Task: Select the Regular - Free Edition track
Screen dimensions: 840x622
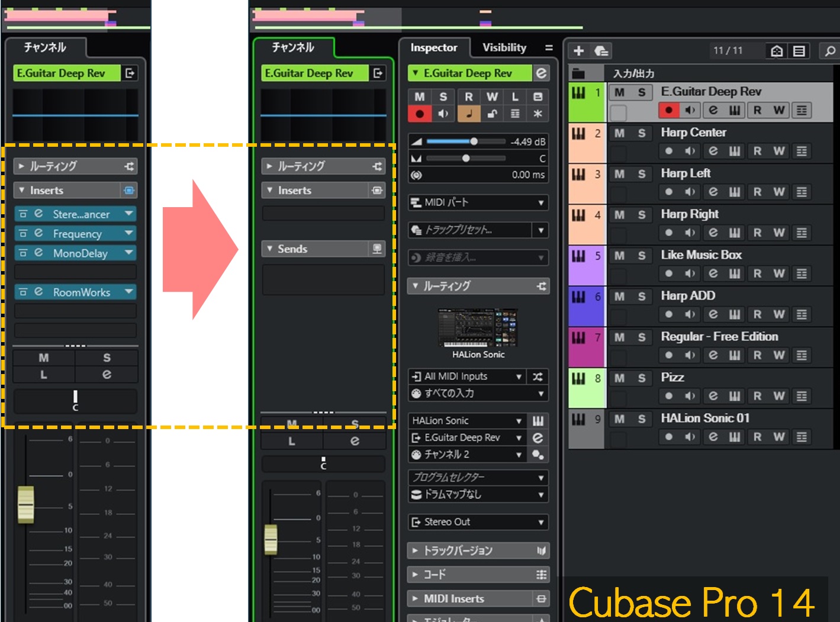Action: point(719,336)
